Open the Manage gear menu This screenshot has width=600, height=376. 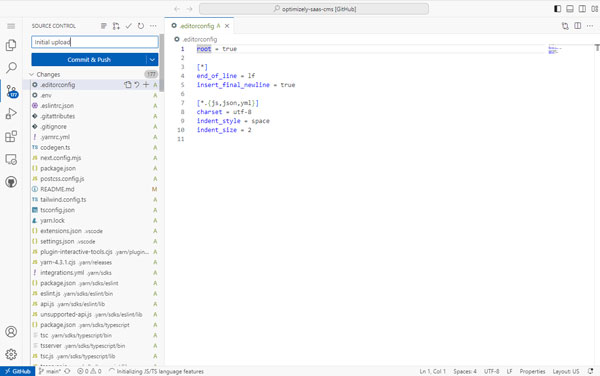click(11, 354)
